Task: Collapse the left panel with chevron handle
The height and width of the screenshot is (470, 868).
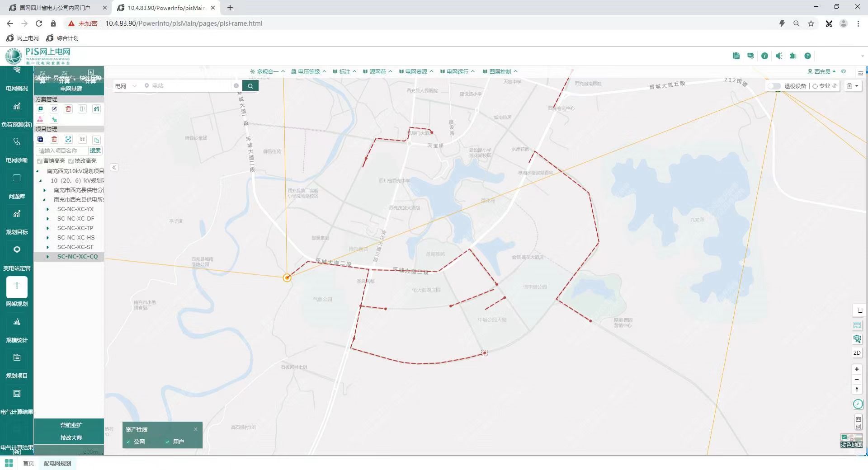Action: click(x=114, y=167)
